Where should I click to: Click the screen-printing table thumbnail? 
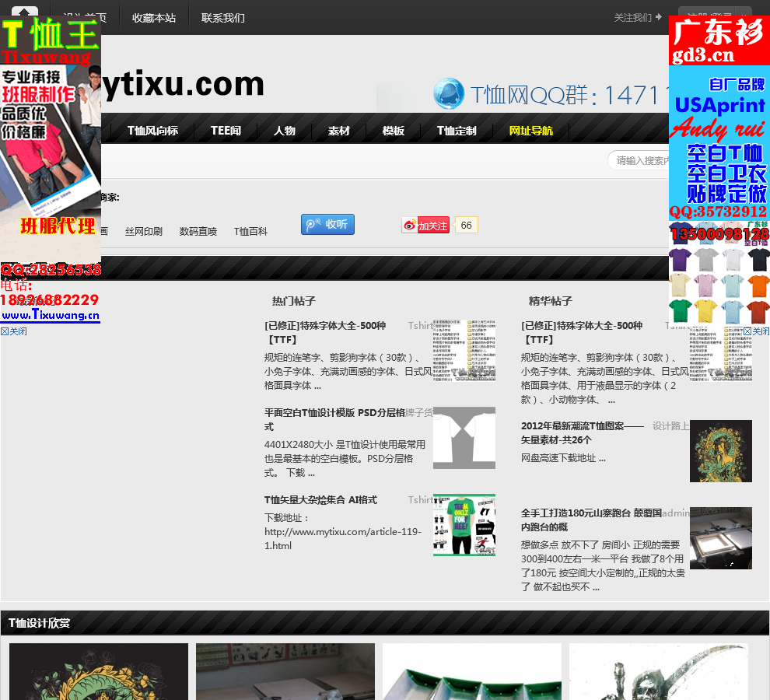coord(720,538)
